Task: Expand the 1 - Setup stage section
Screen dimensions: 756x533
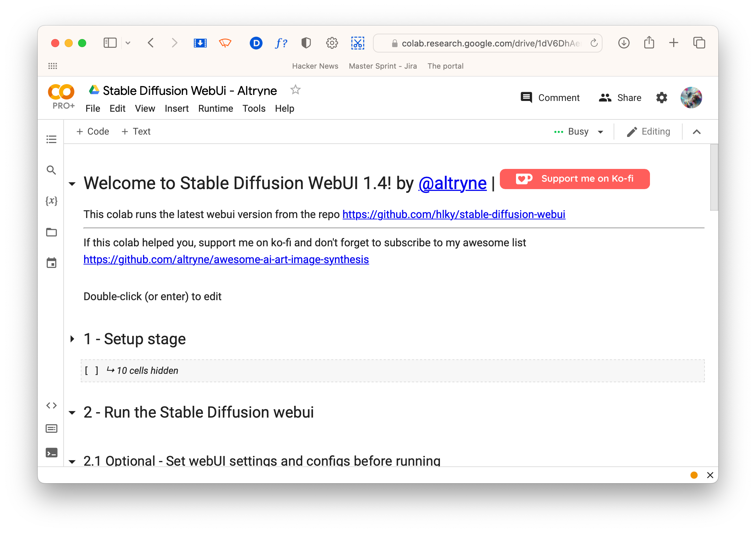Action: 72,339
